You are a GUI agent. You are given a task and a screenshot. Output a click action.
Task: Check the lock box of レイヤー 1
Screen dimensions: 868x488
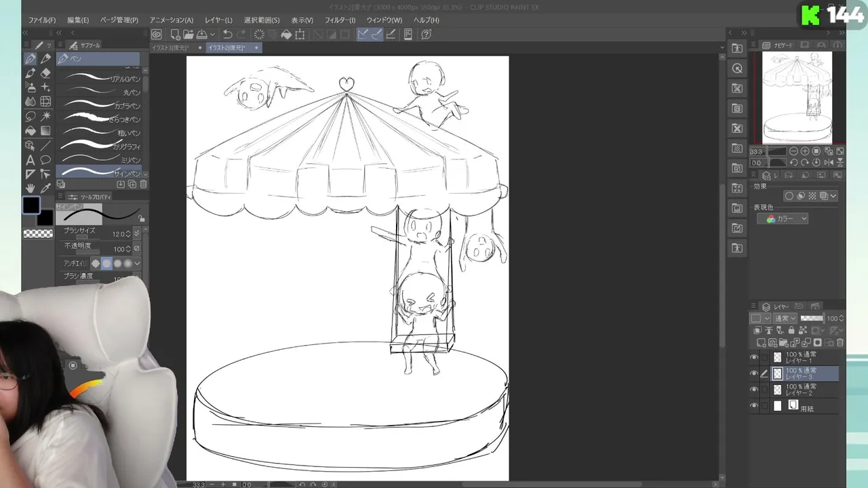click(x=765, y=357)
